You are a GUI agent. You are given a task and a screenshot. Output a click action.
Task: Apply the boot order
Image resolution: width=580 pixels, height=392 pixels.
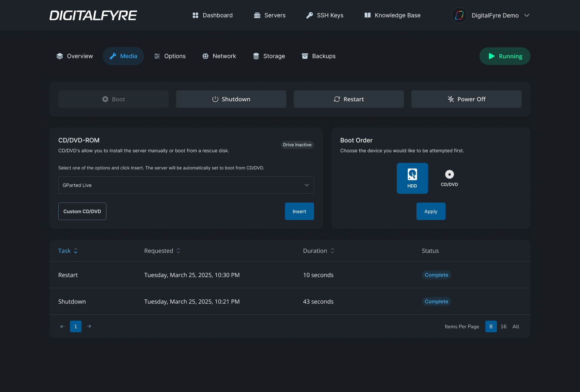pos(431,211)
